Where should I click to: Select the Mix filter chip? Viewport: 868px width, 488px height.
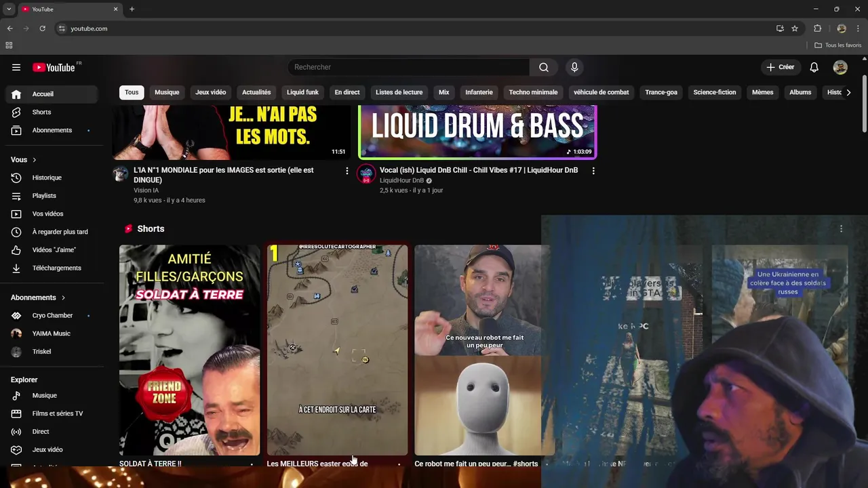[x=444, y=92]
